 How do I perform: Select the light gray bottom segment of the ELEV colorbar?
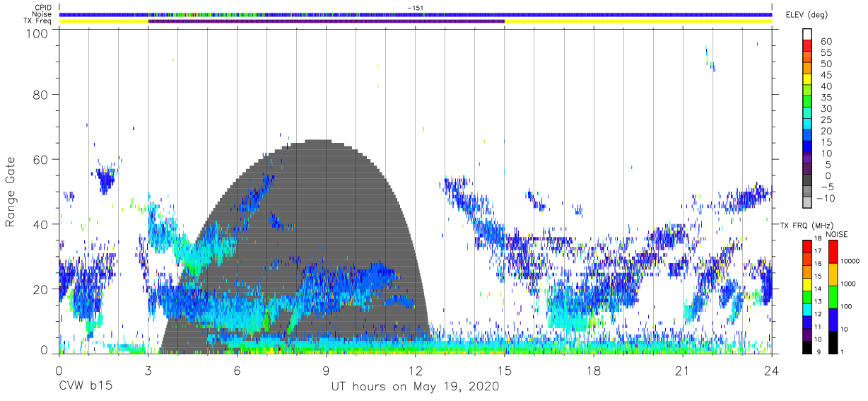coord(807,203)
